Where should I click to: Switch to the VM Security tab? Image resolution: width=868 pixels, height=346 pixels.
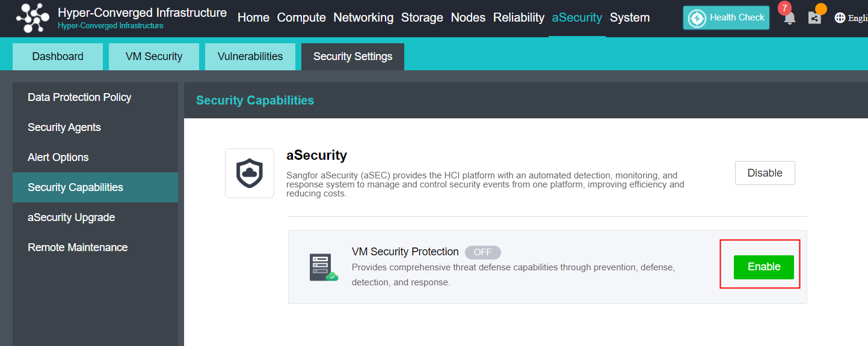(x=154, y=56)
